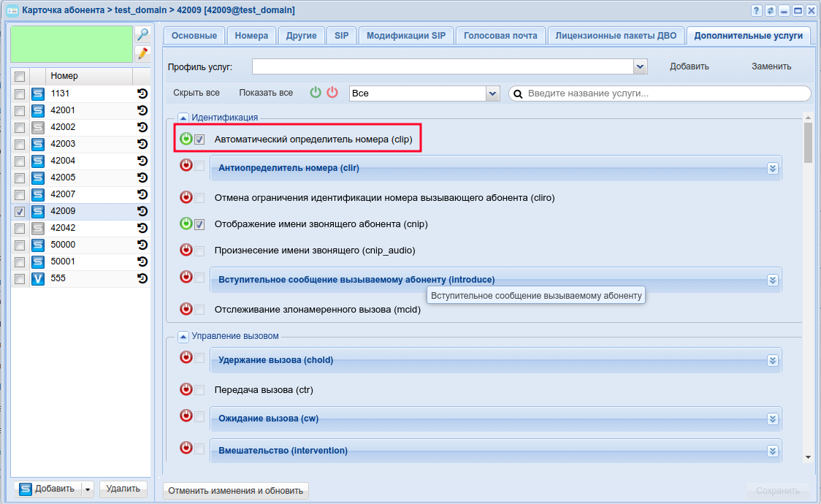Open help via the question mark icon
The height and width of the screenshot is (504, 821).
pyautogui.click(x=756, y=11)
